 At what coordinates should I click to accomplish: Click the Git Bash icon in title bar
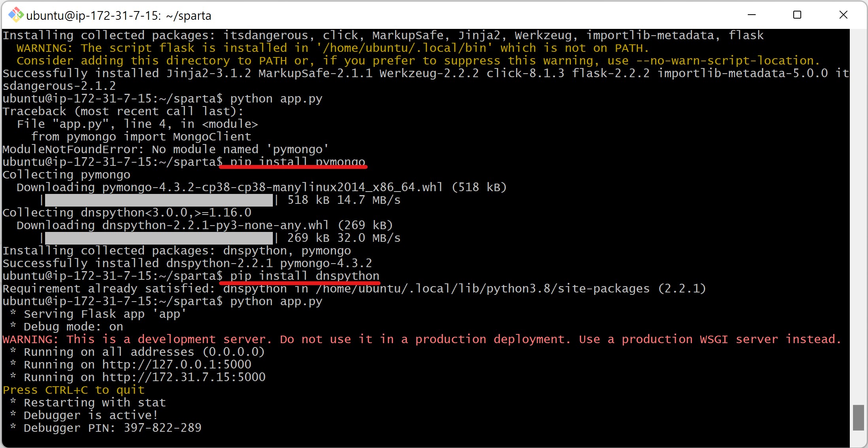[x=16, y=15]
